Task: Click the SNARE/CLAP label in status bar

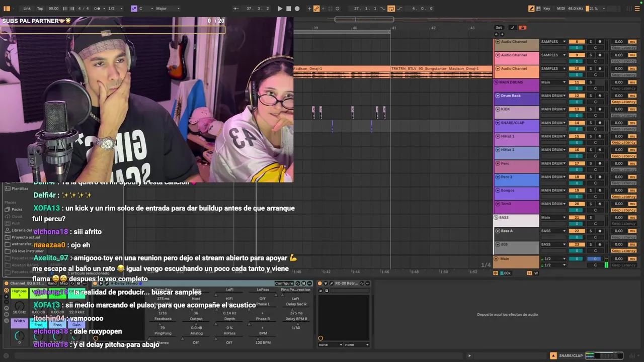Action: 571,355
